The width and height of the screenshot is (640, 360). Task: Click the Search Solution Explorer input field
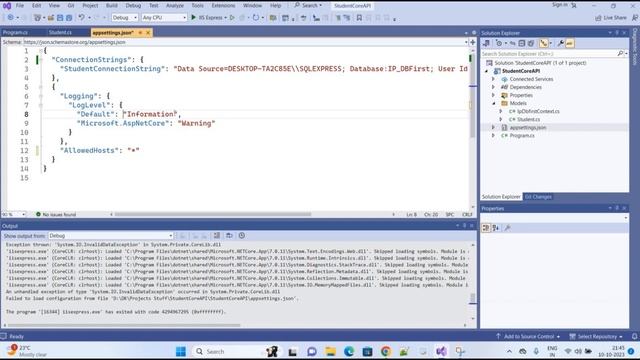[548, 53]
